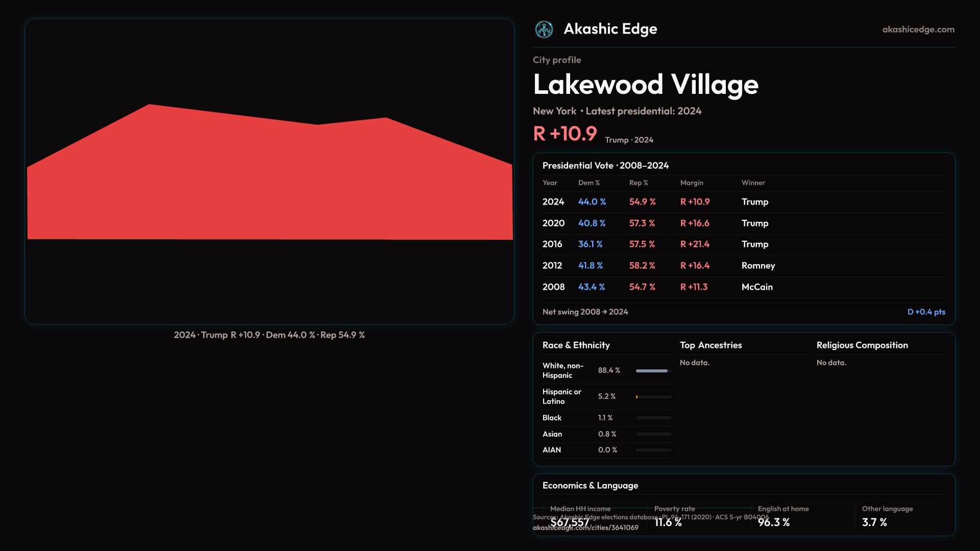Select the 2020 year row
Screen dimensions: 980x551
(553, 223)
